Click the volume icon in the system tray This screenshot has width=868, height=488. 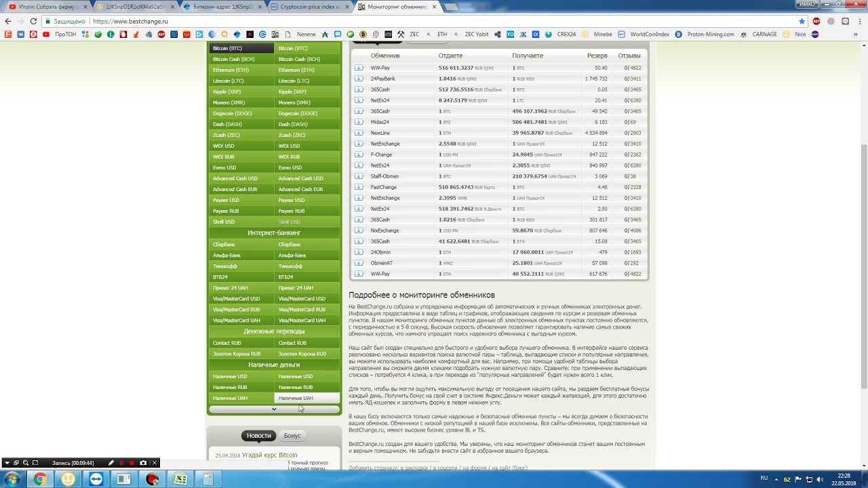click(x=820, y=479)
